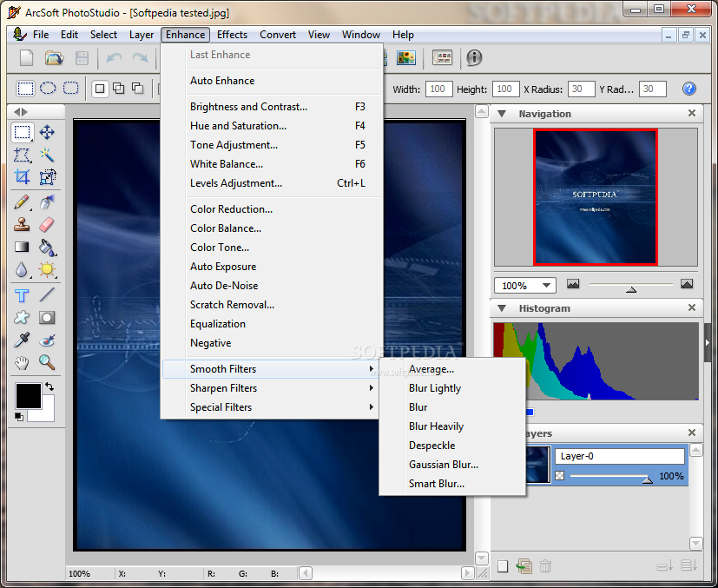Select the Stamp tool
Screen dimensions: 718x588
click(x=22, y=224)
